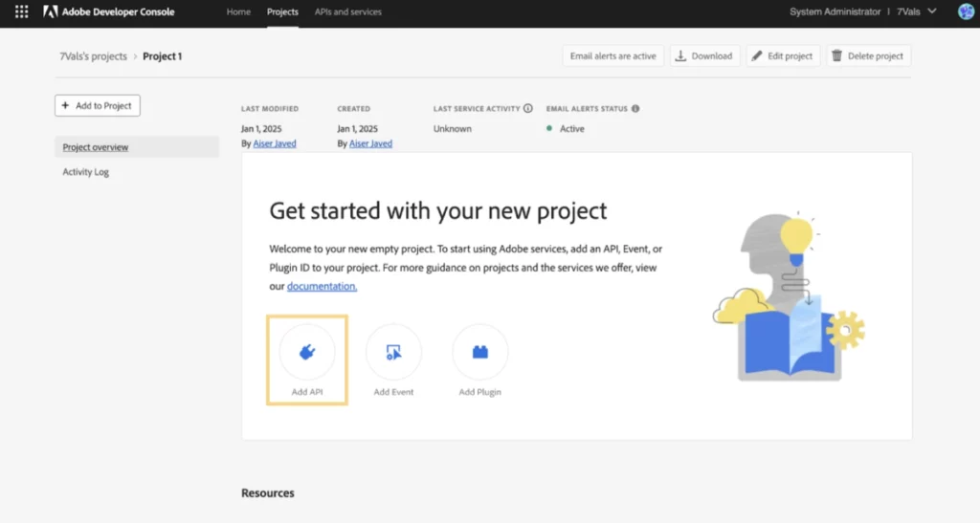
Task: Open APIs and services tab
Action: (348, 11)
